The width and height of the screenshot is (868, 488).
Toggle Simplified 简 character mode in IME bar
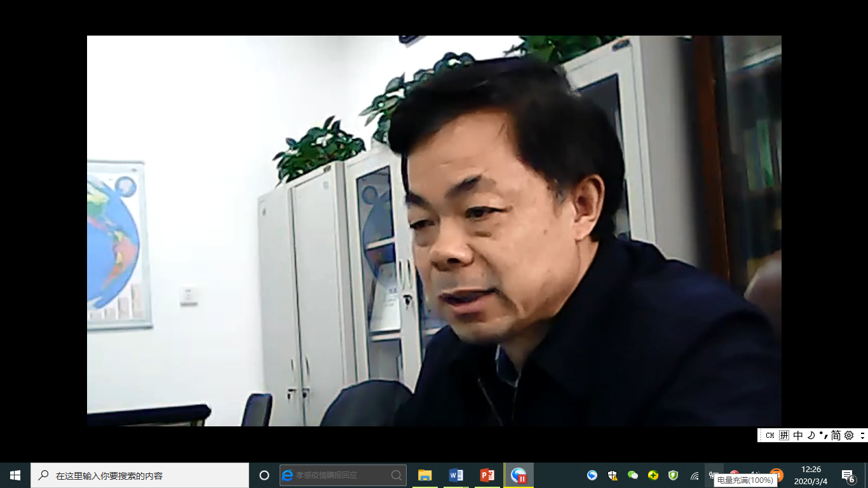click(836, 435)
